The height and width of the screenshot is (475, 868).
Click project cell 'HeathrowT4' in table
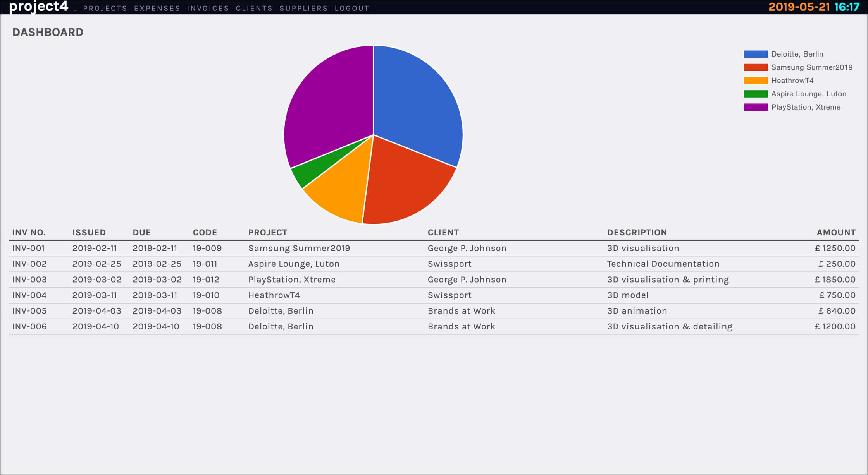[274, 295]
